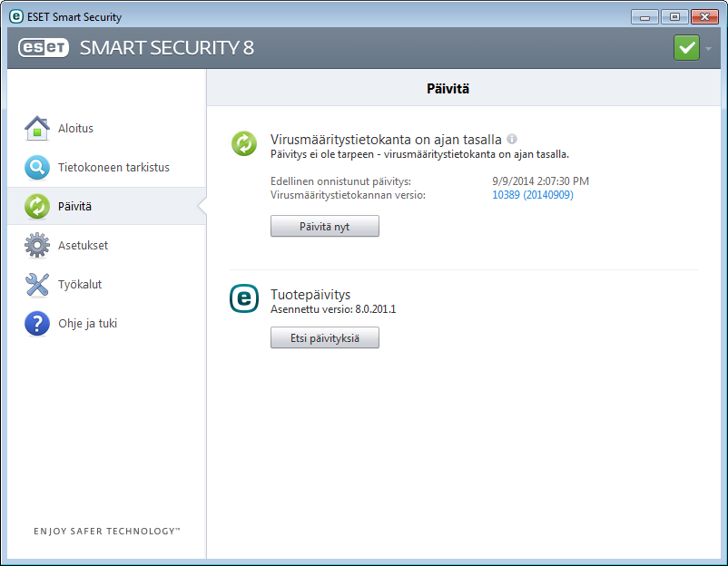Image resolution: width=728 pixels, height=566 pixels.
Task: Maximize the ESET Smart Security window
Action: 674,17
